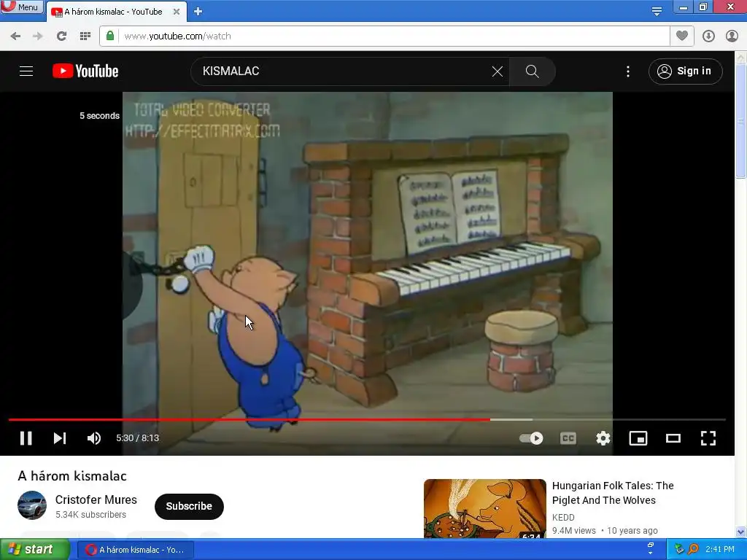Viewport: 747px width, 560px height.
Task: Click the 5:30 / 8:13 time display
Action: (x=138, y=438)
